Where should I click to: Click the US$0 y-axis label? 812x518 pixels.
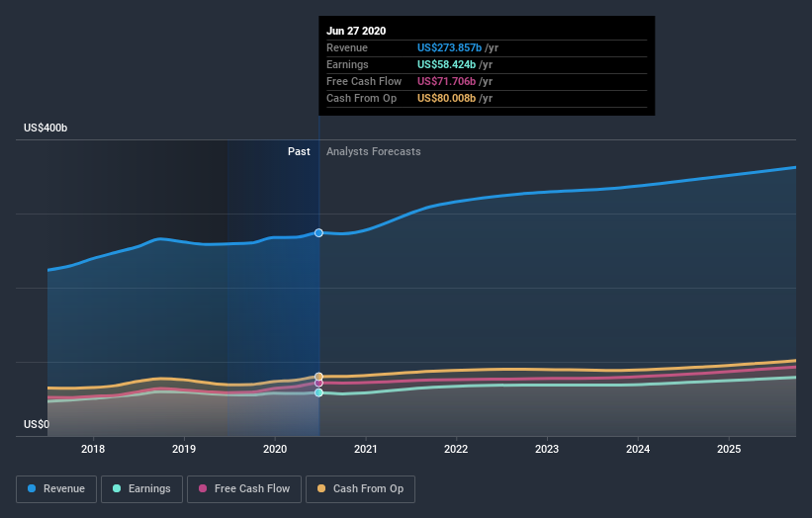(x=37, y=424)
